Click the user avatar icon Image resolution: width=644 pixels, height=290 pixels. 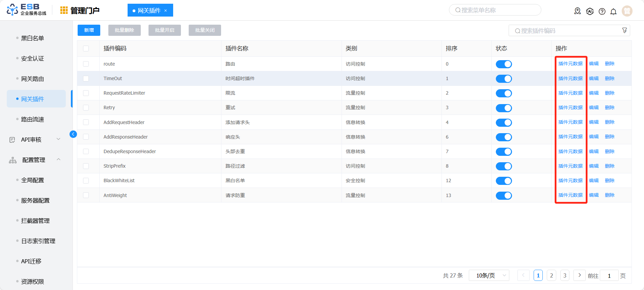point(627,11)
